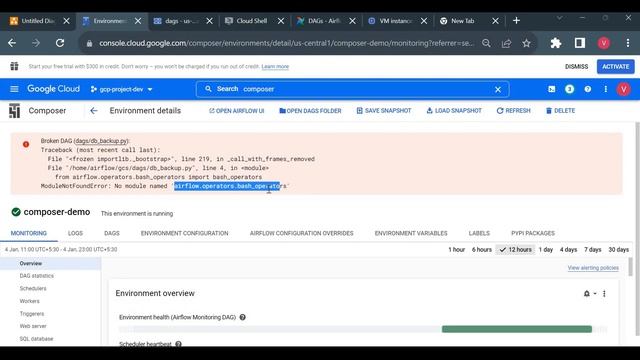Click LOAD SNAPSHOT button
Image resolution: width=640 pixels, height=360 pixels.
tap(454, 111)
